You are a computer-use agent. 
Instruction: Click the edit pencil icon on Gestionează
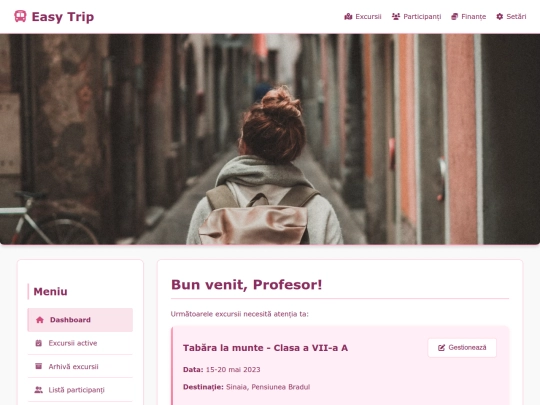441,348
